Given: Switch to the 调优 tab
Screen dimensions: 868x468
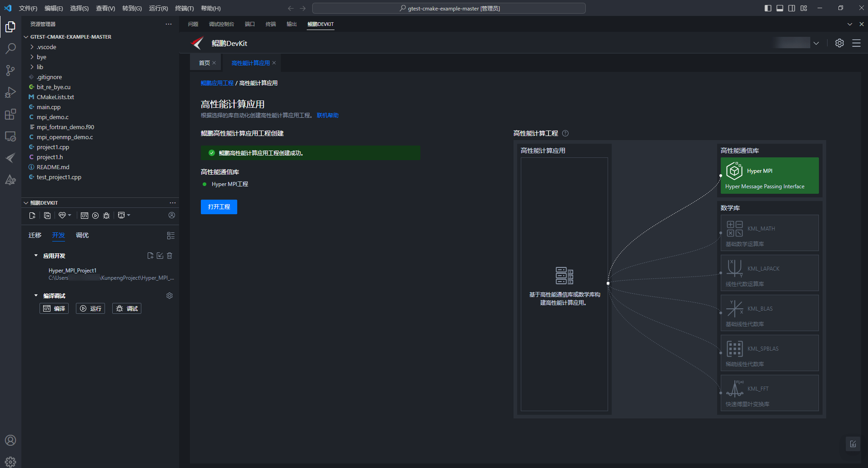Looking at the screenshot, I should click(82, 235).
